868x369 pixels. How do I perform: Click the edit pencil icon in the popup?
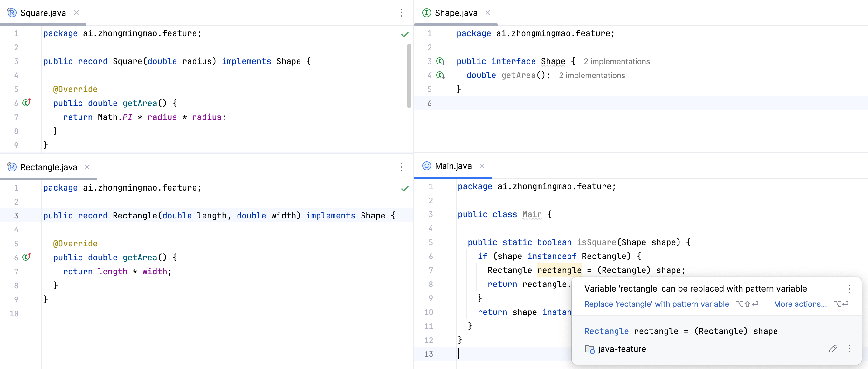click(833, 349)
